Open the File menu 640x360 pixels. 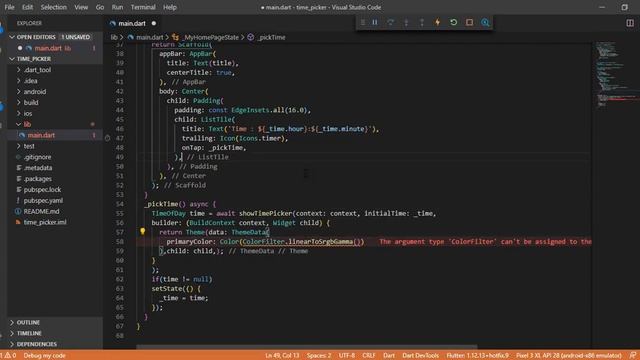tap(9, 7)
